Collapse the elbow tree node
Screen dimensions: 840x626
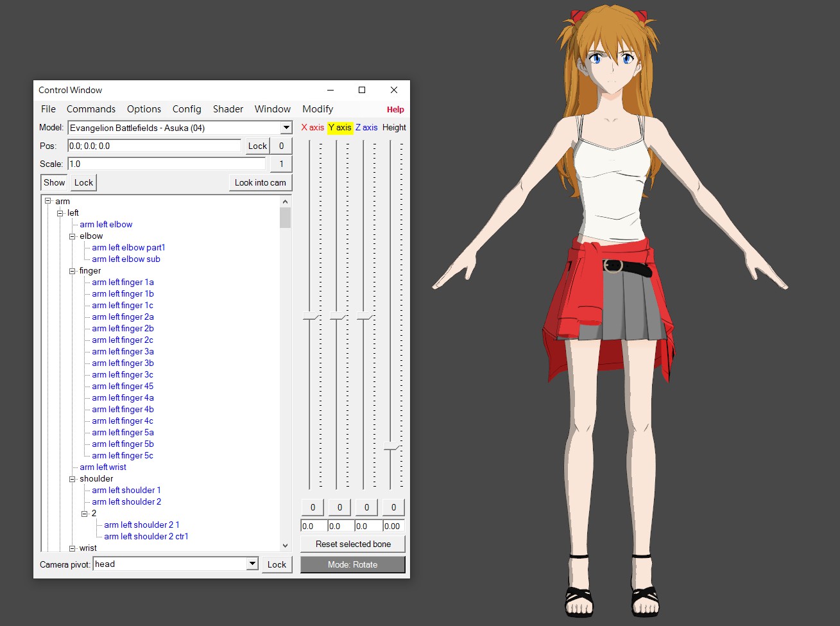(73, 236)
